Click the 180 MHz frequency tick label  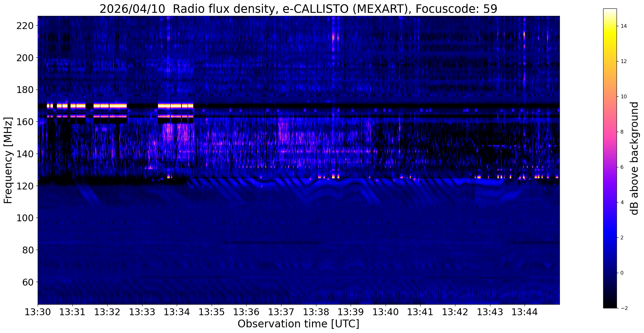click(x=25, y=90)
